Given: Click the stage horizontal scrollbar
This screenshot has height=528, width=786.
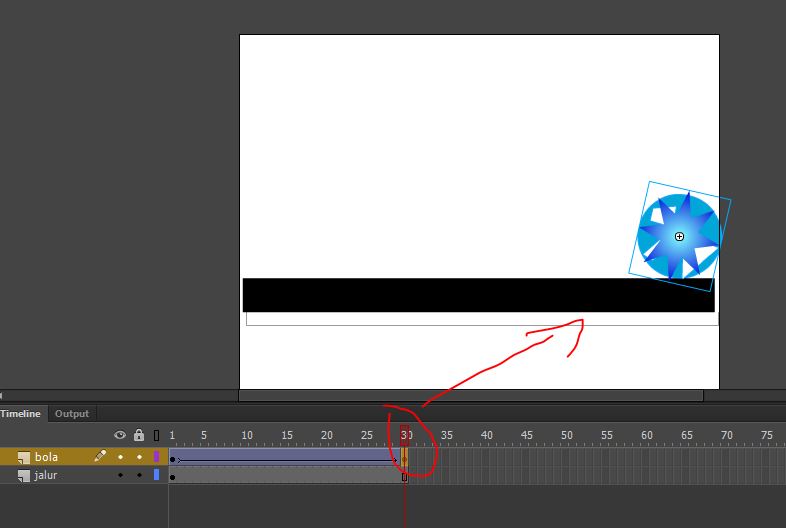Looking at the screenshot, I should pyautogui.click(x=471, y=396).
